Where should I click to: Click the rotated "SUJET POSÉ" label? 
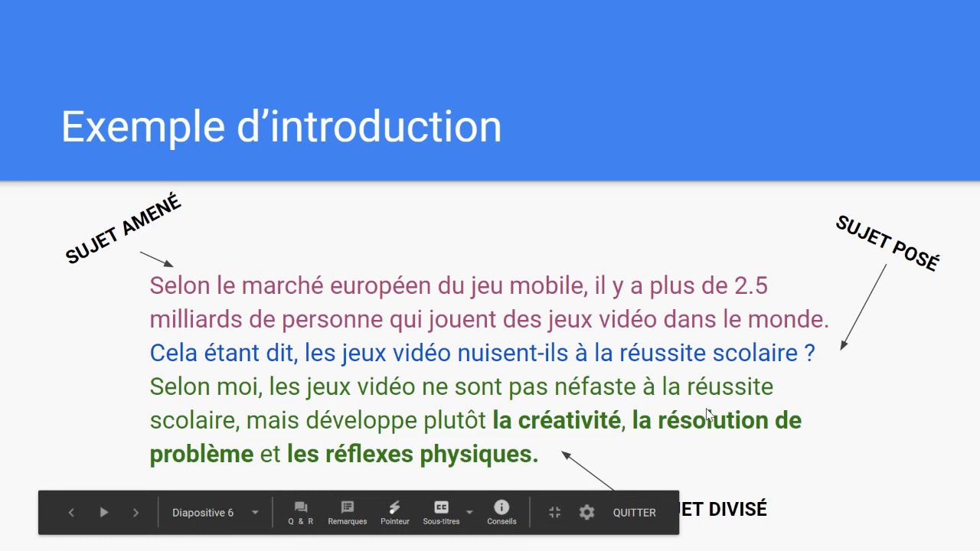[887, 243]
